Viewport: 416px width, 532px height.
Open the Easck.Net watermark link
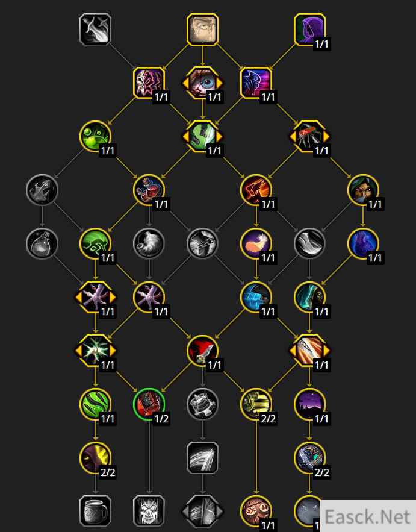pyautogui.click(x=367, y=517)
